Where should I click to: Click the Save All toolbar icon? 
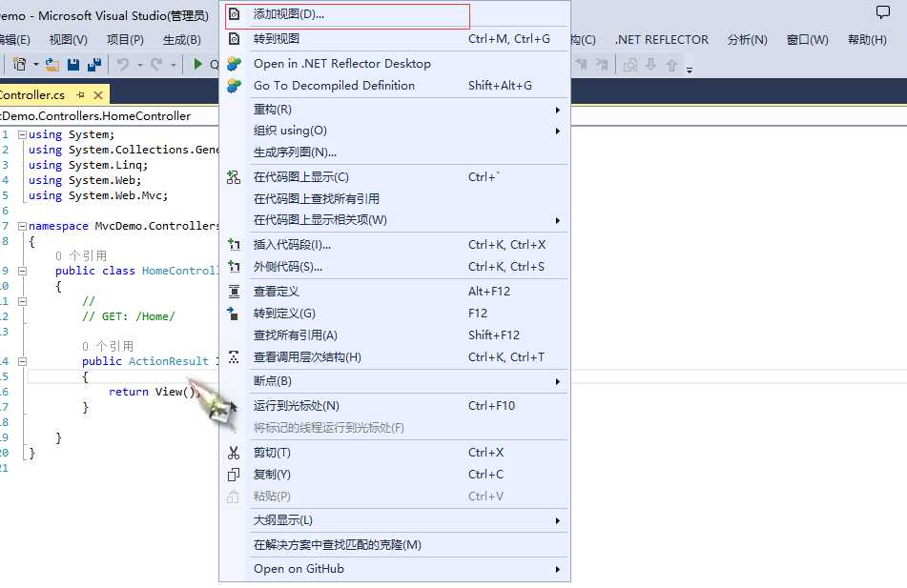94,64
